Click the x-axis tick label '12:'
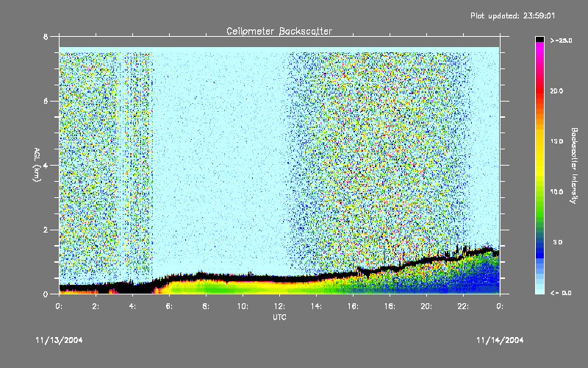Screen dimensions: 588x368 click(x=279, y=306)
